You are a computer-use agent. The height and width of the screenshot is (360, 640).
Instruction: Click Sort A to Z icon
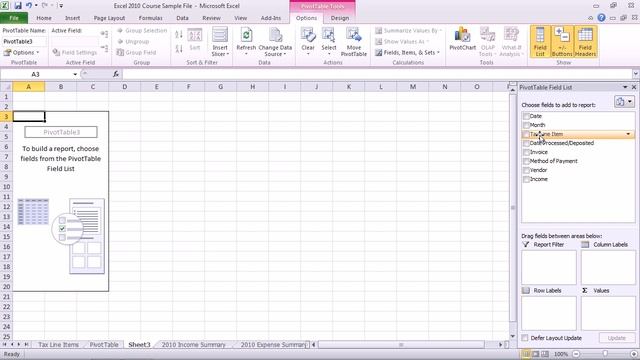click(x=179, y=35)
